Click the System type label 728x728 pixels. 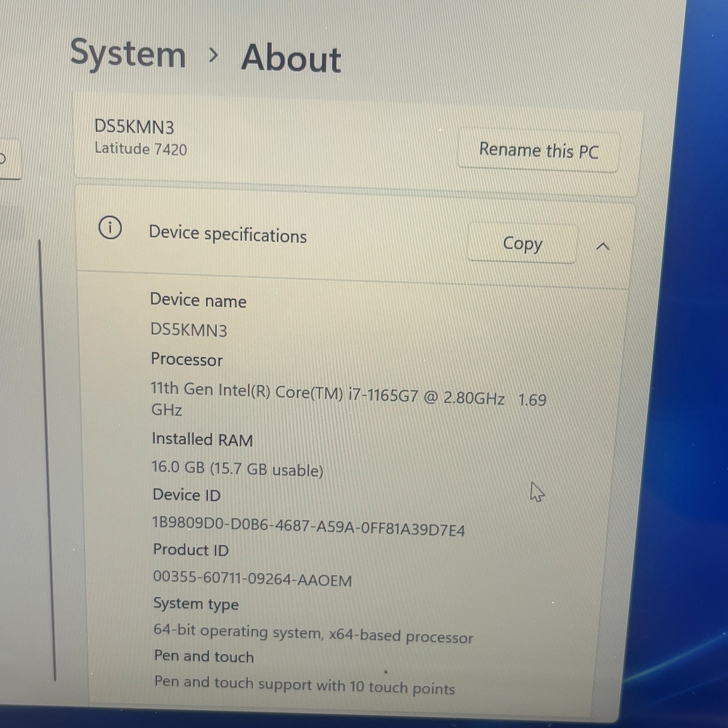tap(196, 604)
